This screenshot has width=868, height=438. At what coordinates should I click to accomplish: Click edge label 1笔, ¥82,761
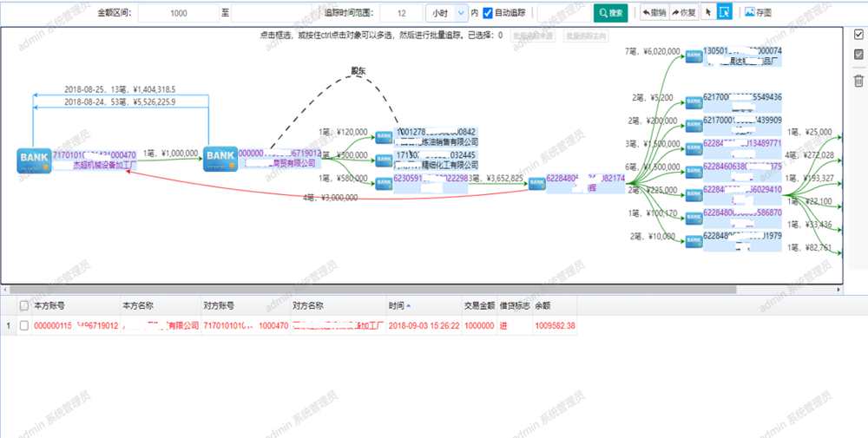(809, 247)
